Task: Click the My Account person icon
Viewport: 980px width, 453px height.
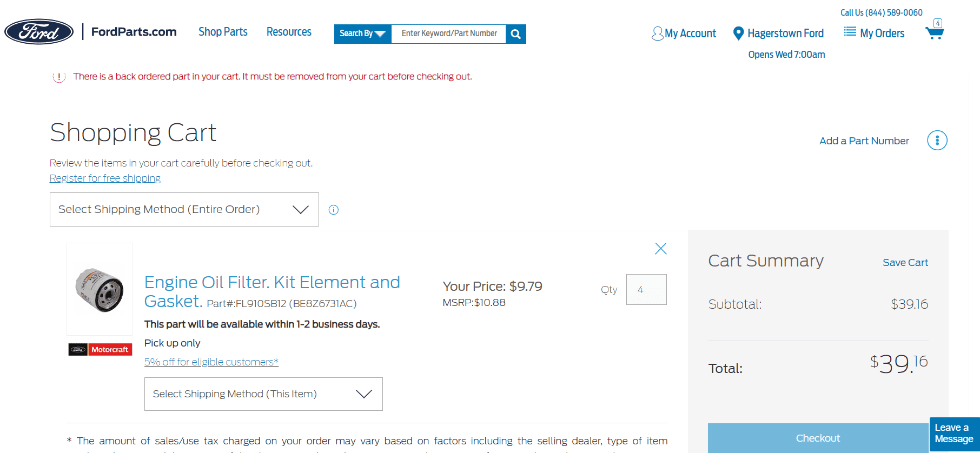Action: [x=657, y=34]
